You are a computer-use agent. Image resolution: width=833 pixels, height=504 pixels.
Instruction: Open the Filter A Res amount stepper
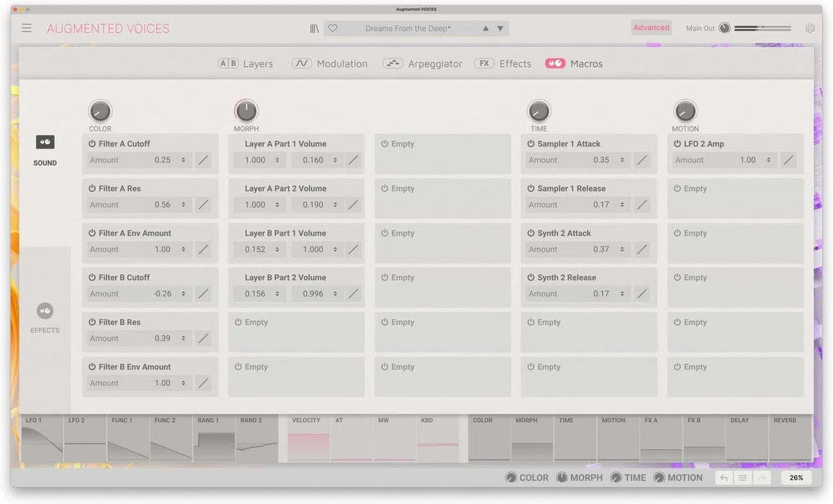(182, 204)
